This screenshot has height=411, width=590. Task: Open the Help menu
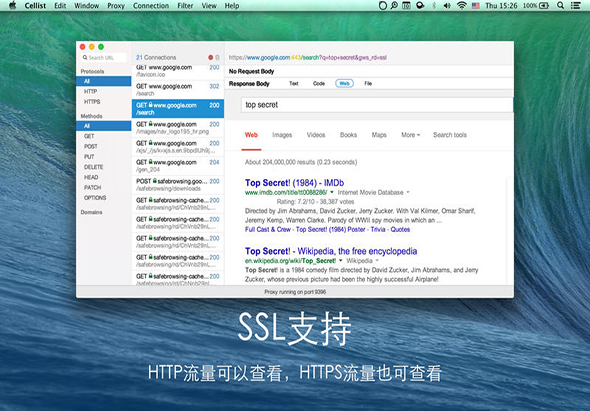click(232, 6)
